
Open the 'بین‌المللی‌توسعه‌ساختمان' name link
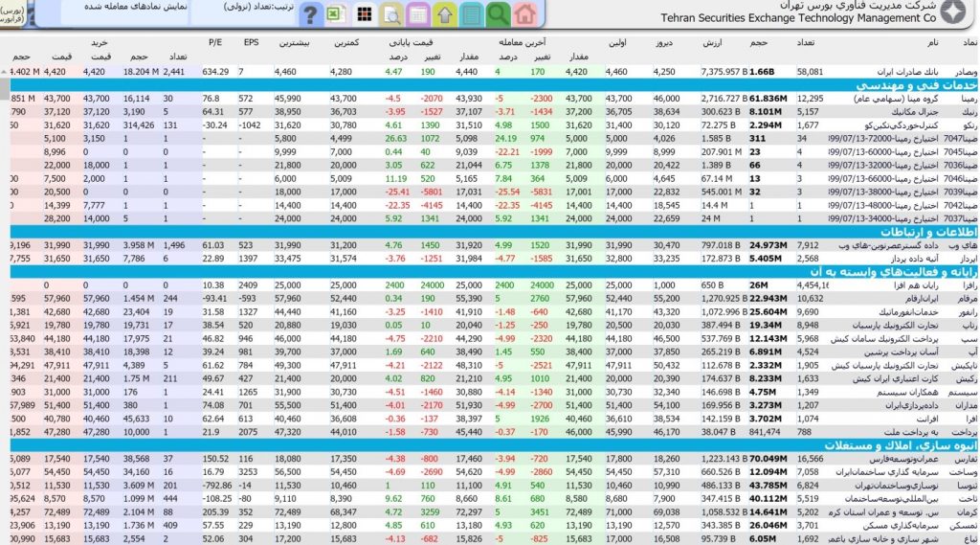(x=891, y=499)
